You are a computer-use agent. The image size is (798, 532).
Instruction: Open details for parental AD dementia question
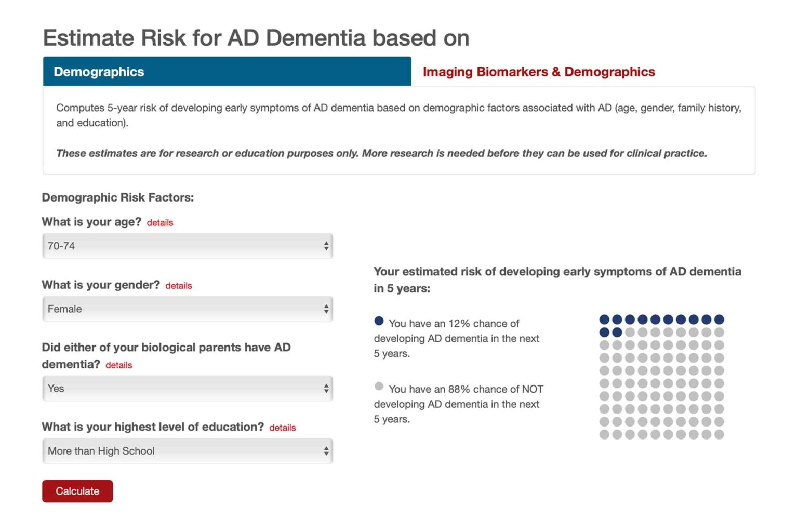118,365
